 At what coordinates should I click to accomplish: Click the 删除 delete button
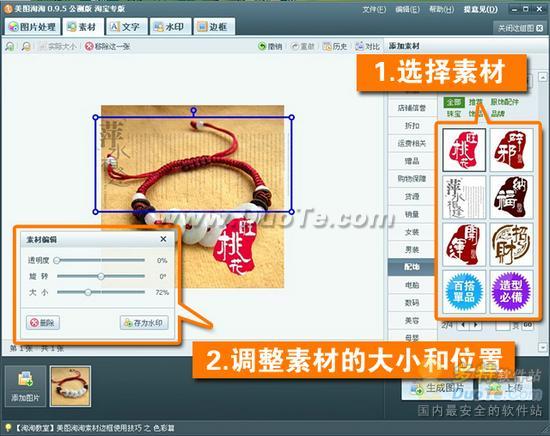pos(43,323)
